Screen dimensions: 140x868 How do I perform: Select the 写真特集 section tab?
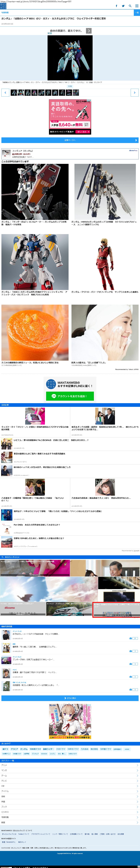(5, 13)
